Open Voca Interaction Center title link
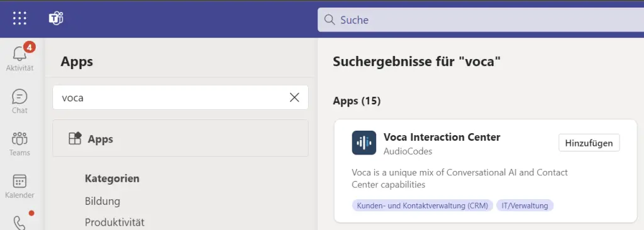This screenshot has width=644, height=230. click(x=442, y=137)
